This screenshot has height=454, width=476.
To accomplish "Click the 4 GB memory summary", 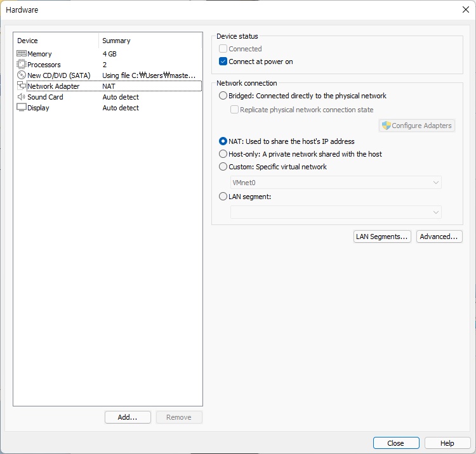I will (110, 54).
